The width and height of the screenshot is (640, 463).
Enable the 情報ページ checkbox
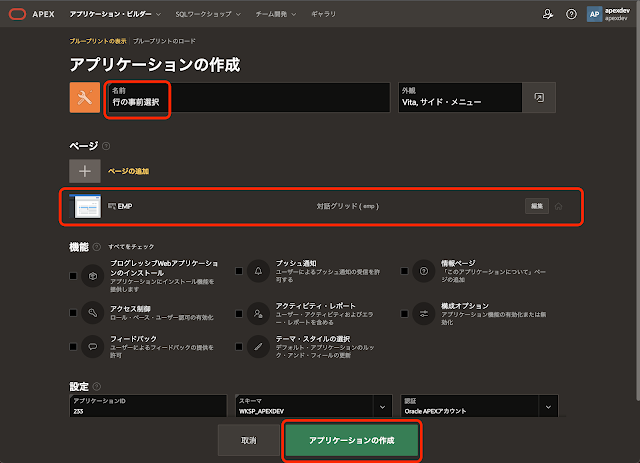(404, 271)
